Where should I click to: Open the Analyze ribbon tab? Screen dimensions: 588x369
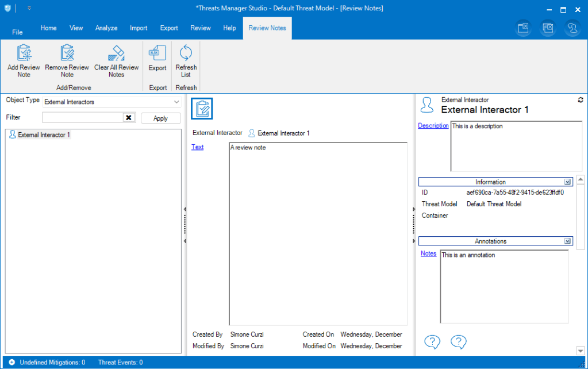[x=106, y=28]
